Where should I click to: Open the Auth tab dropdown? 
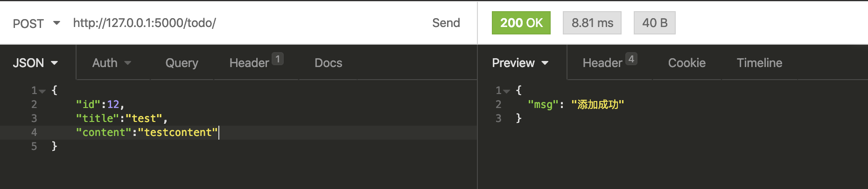(x=112, y=63)
